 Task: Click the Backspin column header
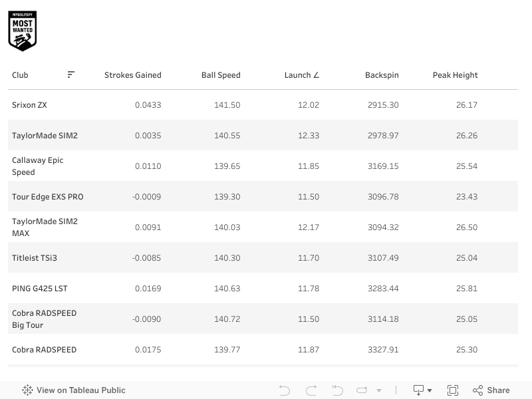pyautogui.click(x=382, y=75)
